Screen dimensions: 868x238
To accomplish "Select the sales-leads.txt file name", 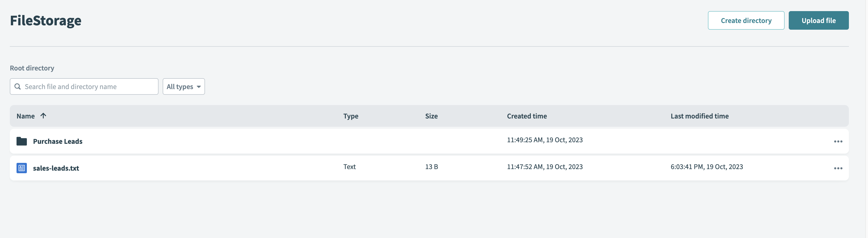I will (56, 168).
